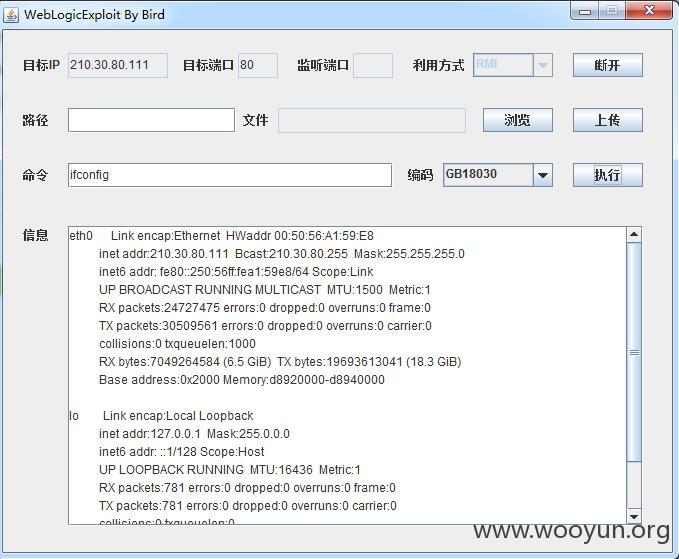Viewport: 679px width, 559px height.
Task: Click the 'lo Link encap:Local Loopback' line
Action: coord(161,416)
